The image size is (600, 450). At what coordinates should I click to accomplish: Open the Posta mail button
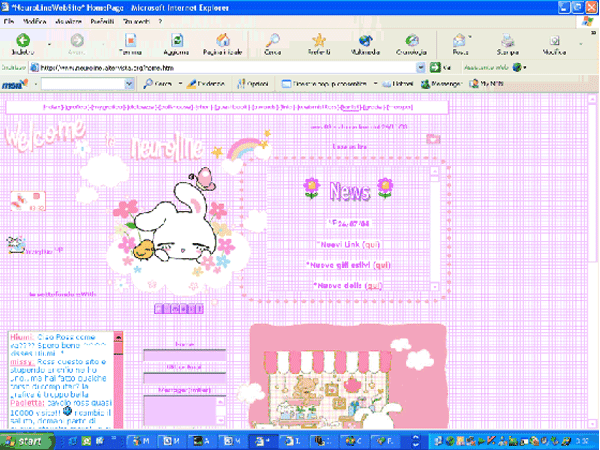pyautogui.click(x=460, y=44)
